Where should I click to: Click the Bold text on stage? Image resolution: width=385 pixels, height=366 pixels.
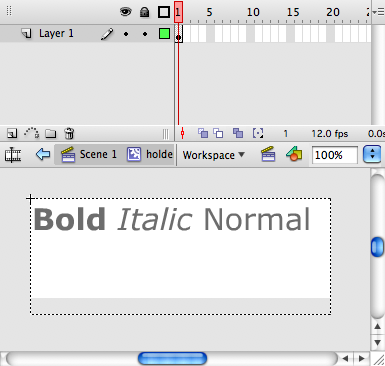(x=69, y=219)
